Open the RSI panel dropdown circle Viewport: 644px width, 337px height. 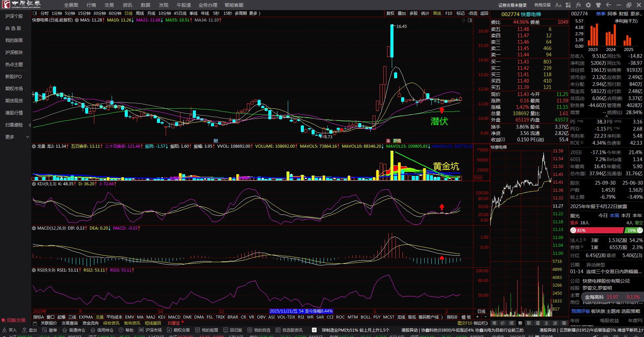[34, 270]
